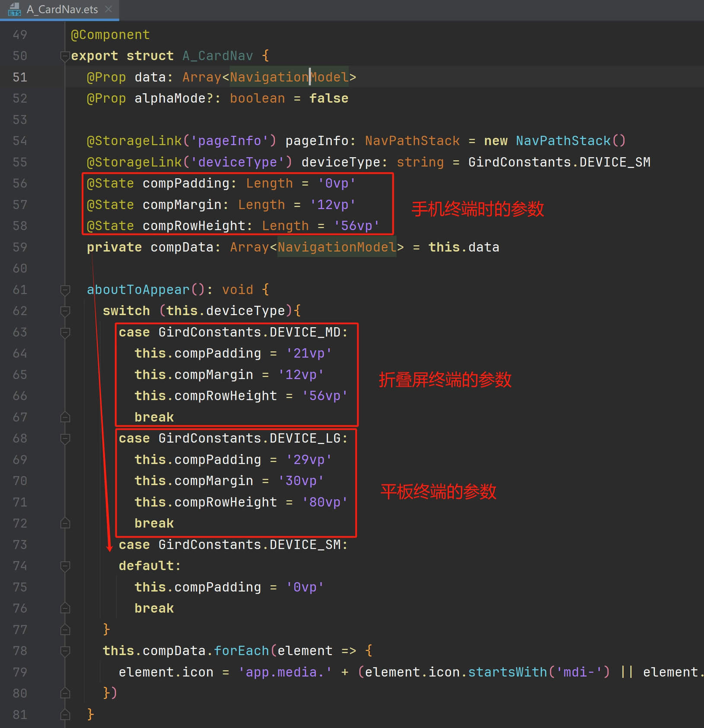Fold the DEVICE_MD case block
Screen dimensions: 704x728
[x=65, y=332]
